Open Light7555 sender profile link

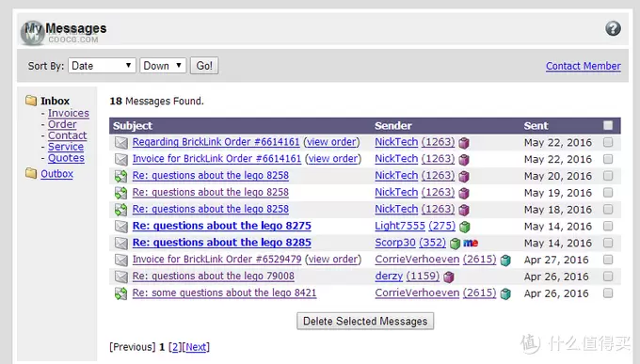click(400, 226)
